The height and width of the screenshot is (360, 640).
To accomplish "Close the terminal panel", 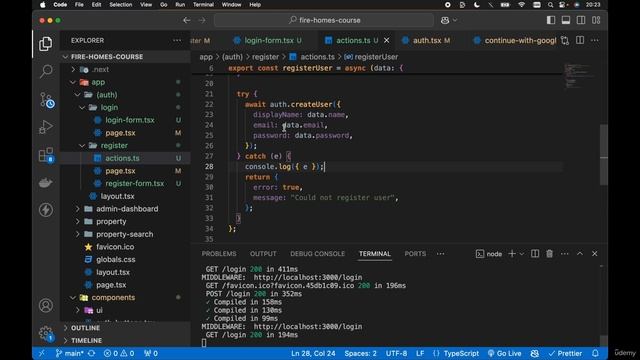I will tap(595, 253).
